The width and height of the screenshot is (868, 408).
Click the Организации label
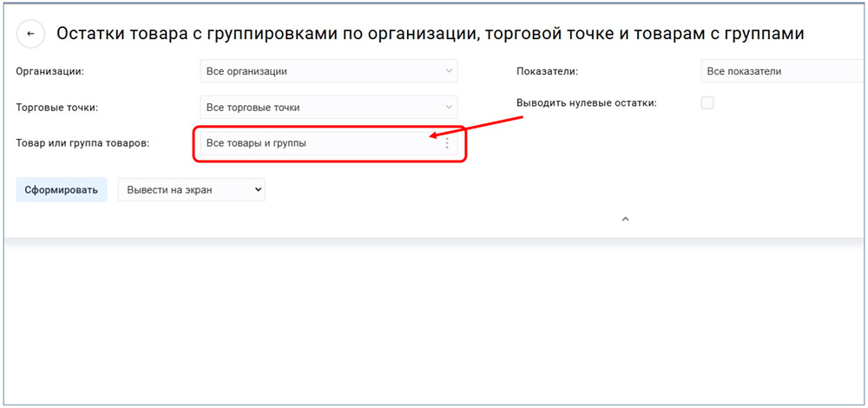56,71
